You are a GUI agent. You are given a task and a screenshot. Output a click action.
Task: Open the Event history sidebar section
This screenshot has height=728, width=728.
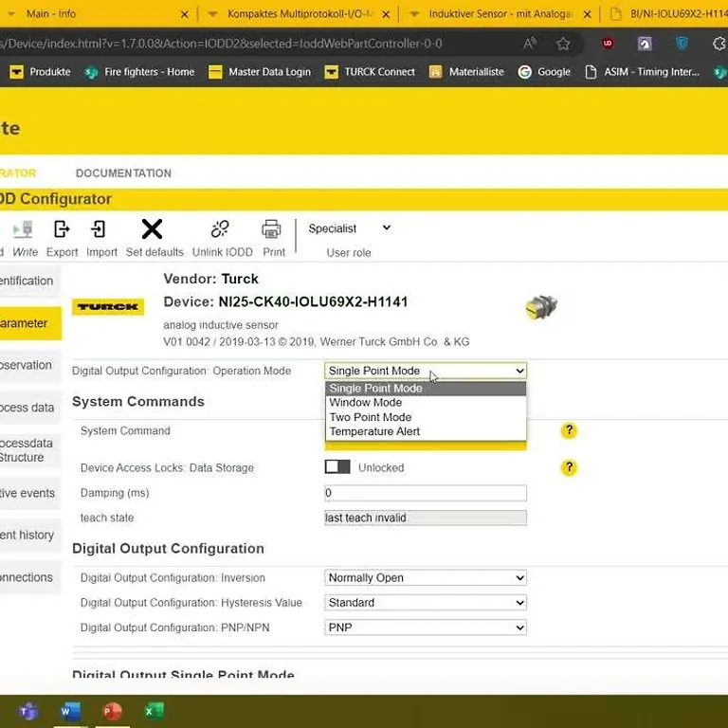30,535
